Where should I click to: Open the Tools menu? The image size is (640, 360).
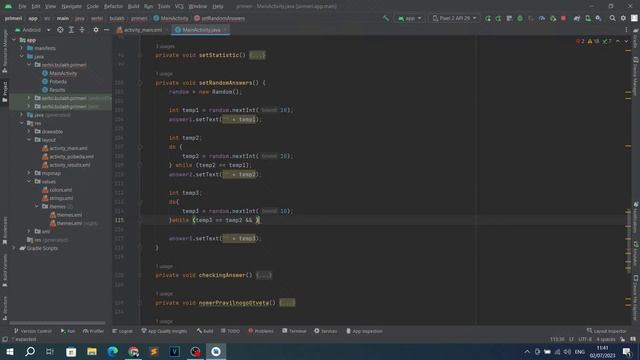pyautogui.click(x=164, y=7)
